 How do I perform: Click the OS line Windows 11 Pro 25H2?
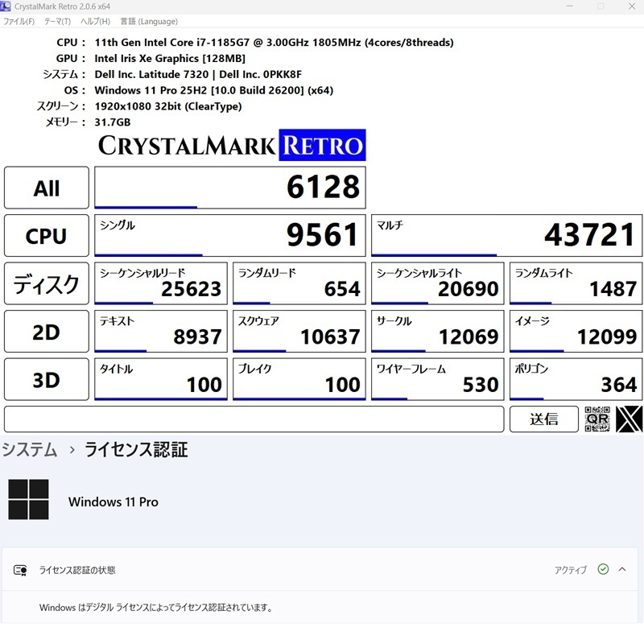coord(213,90)
